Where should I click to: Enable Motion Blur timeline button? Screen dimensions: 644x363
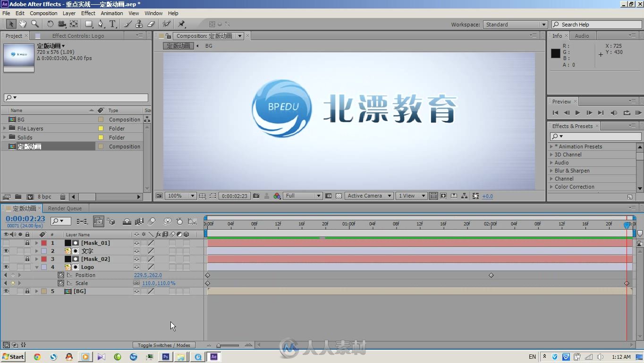tap(152, 221)
